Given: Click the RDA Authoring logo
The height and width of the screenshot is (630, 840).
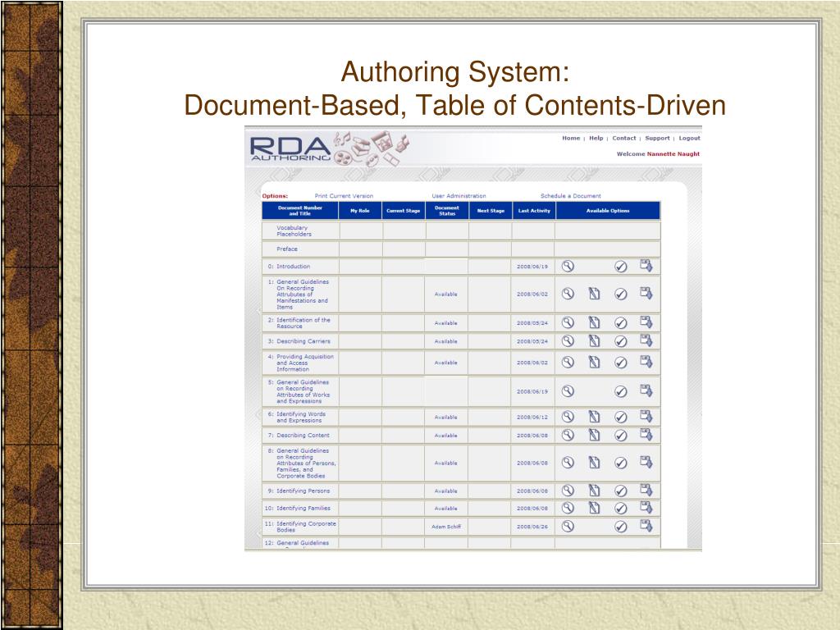Looking at the screenshot, I should pos(290,149).
